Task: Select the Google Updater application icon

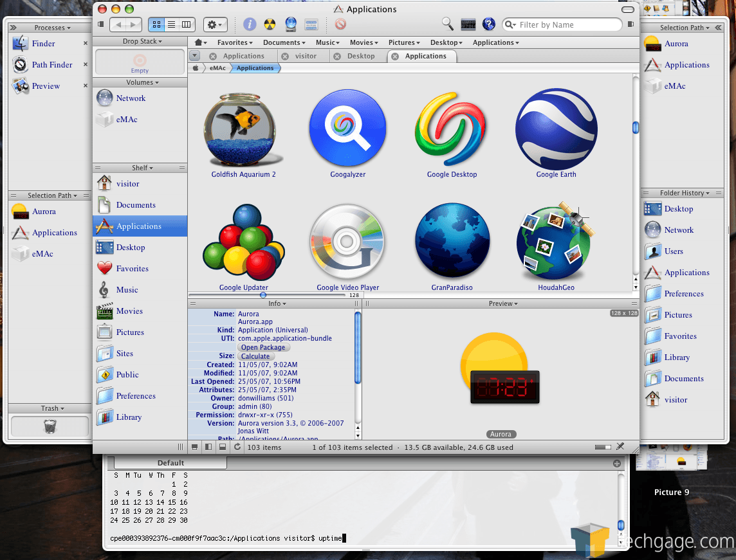Action: pos(244,242)
